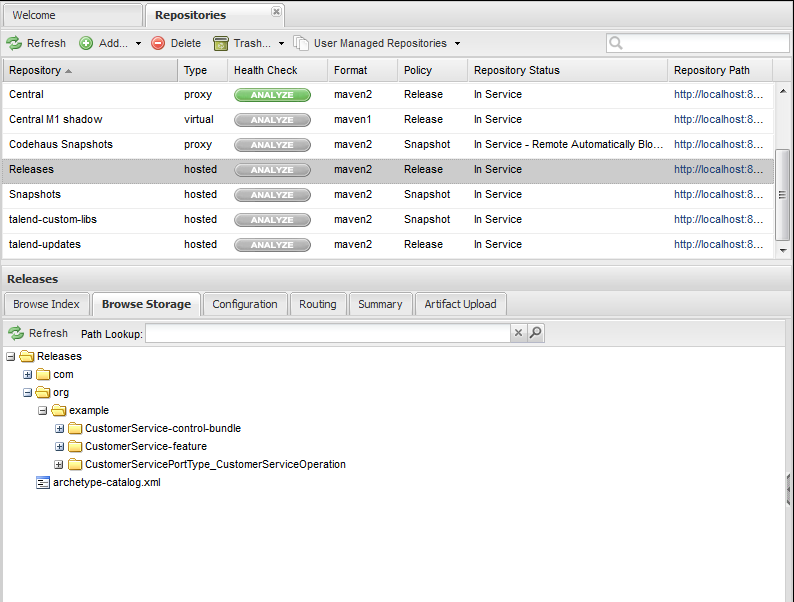Clear the Path Lookup field with X icon
Viewport: 794px width, 602px height.
click(x=518, y=333)
